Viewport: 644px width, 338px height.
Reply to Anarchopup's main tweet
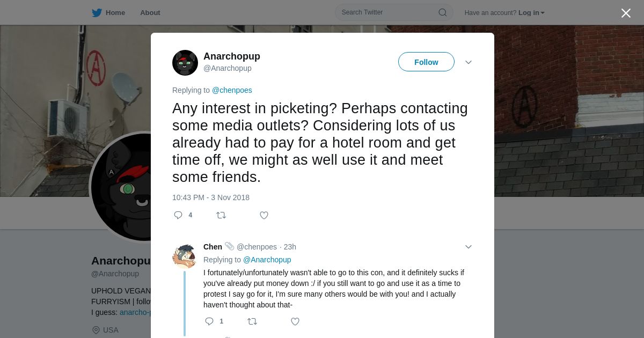click(x=178, y=215)
